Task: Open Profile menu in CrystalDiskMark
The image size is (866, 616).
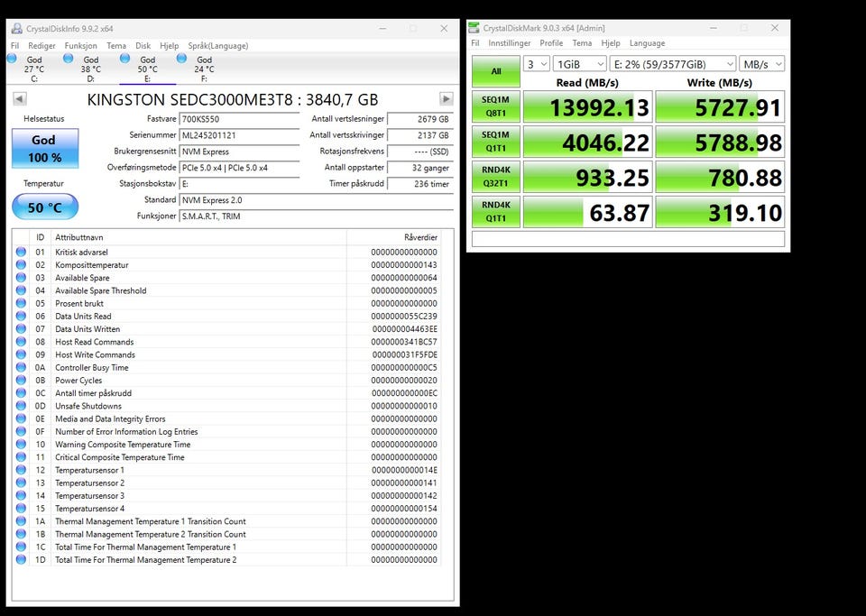Action: [x=551, y=43]
